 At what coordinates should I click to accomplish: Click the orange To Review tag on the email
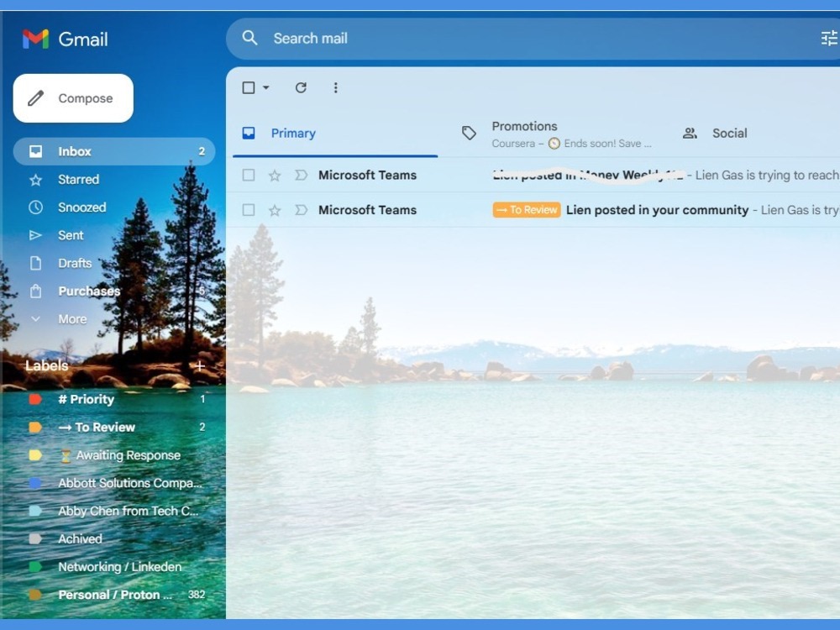click(527, 210)
